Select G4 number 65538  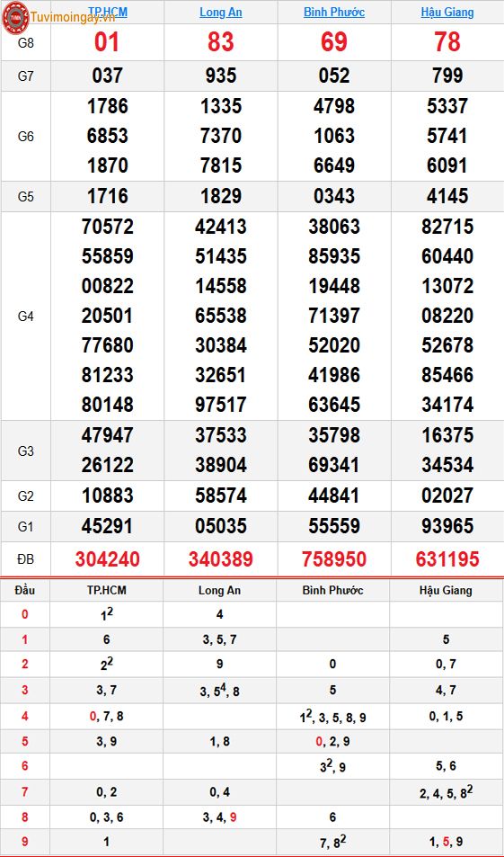(x=221, y=316)
